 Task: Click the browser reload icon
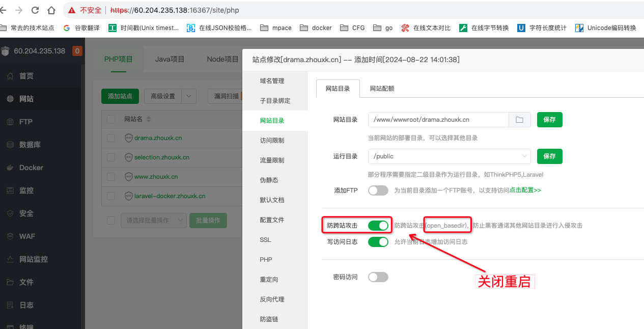tap(35, 10)
